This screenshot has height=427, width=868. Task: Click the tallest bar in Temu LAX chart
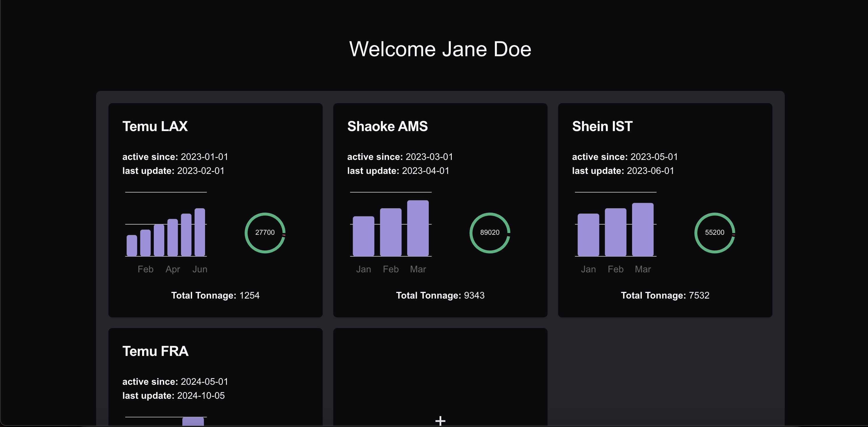point(200,232)
